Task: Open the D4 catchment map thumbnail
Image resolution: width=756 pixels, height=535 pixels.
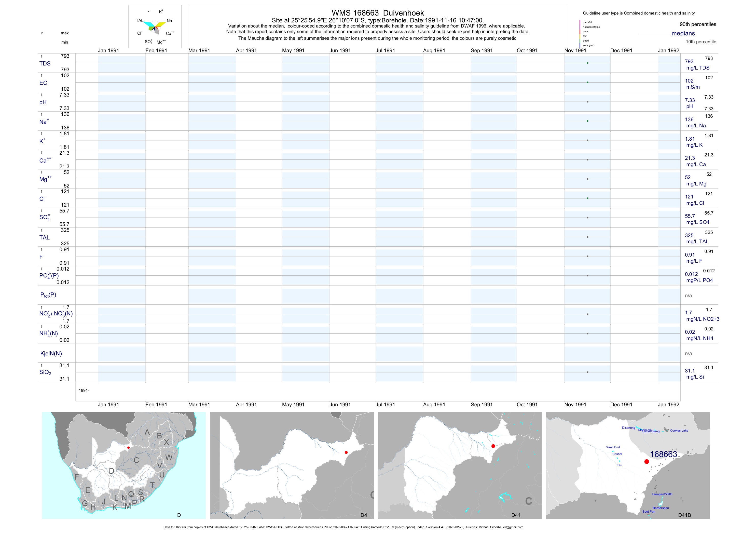Action: [x=292, y=465]
